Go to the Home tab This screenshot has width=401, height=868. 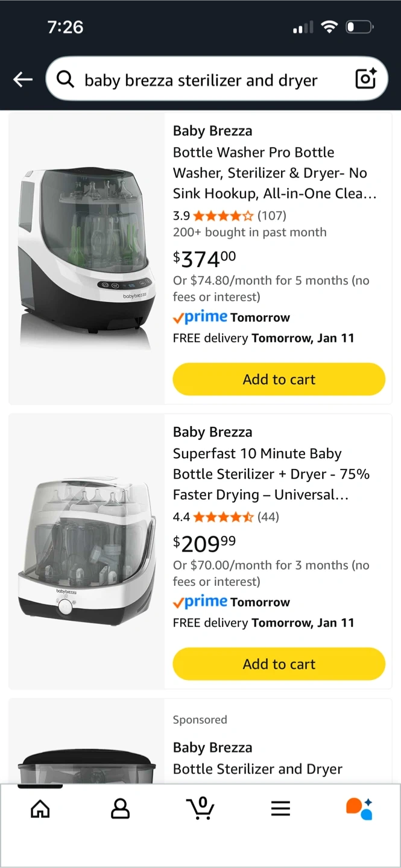[x=40, y=809]
